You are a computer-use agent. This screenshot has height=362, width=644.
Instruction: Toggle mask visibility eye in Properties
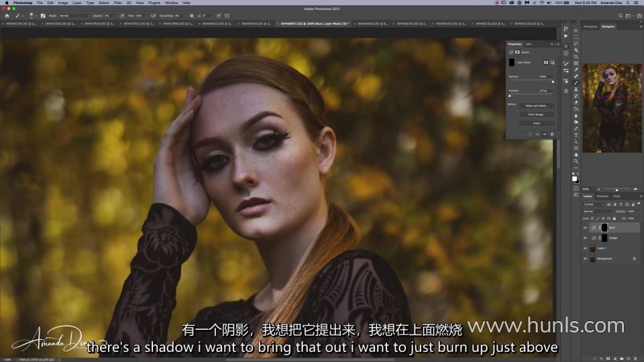coord(545,134)
